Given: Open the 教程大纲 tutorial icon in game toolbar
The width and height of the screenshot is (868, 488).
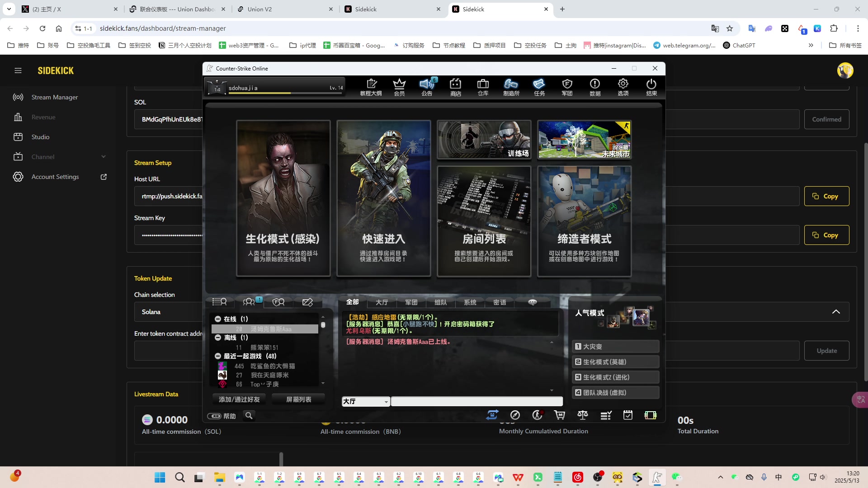Looking at the screenshot, I should [371, 87].
